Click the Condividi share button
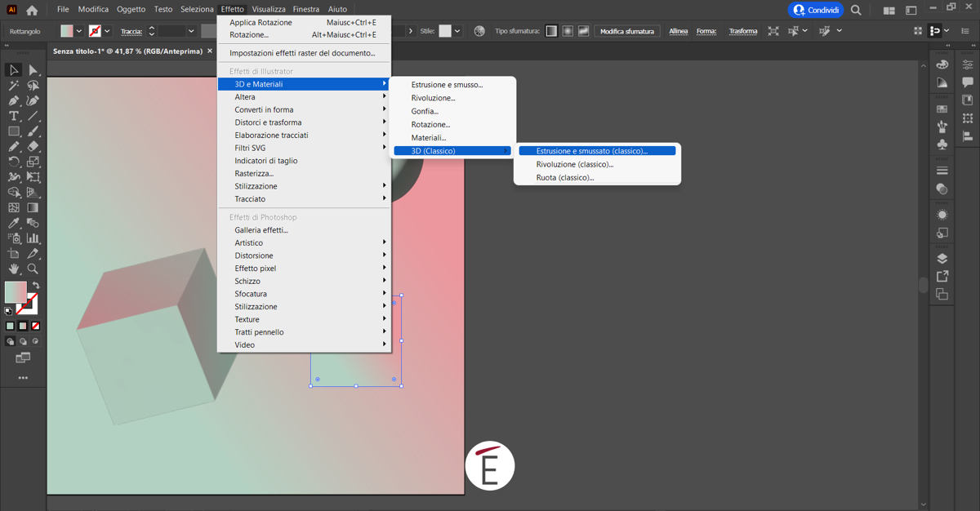The image size is (980, 511). click(816, 10)
